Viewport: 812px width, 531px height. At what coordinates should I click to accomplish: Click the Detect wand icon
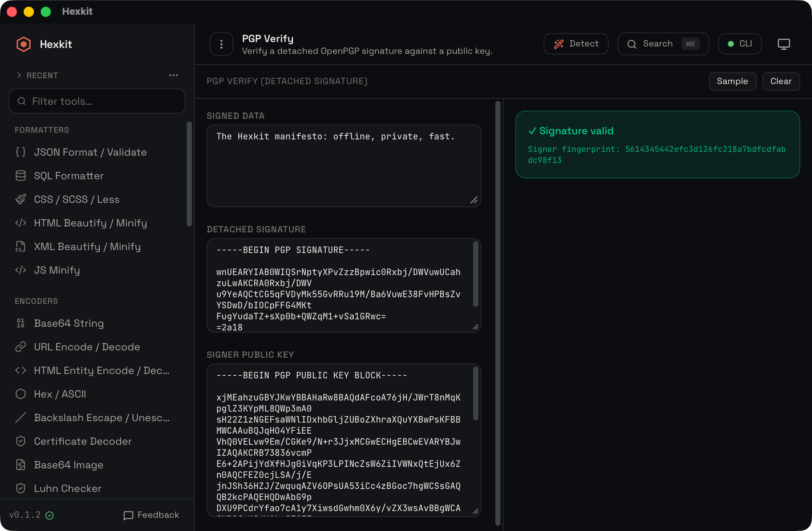coord(559,44)
